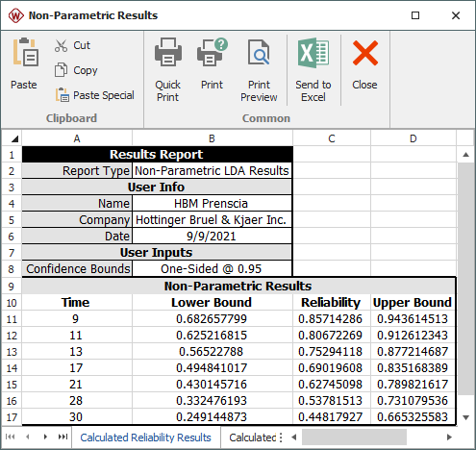Go to the last sheet tab arrow
The image size is (476, 450).
point(63,437)
